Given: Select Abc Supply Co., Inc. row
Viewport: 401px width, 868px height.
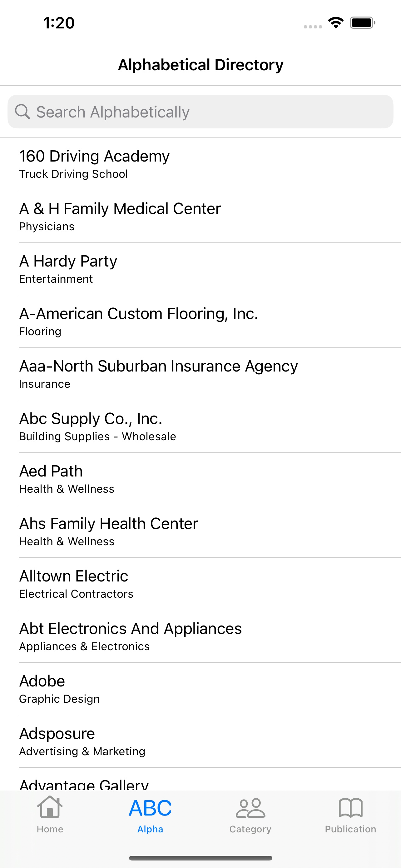Looking at the screenshot, I should pyautogui.click(x=200, y=427).
